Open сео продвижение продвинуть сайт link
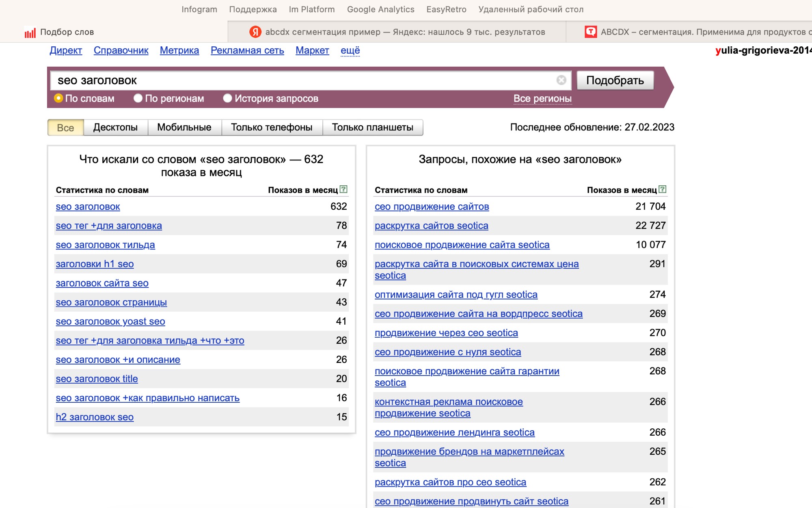Image resolution: width=812 pixels, height=508 pixels. 471,501
